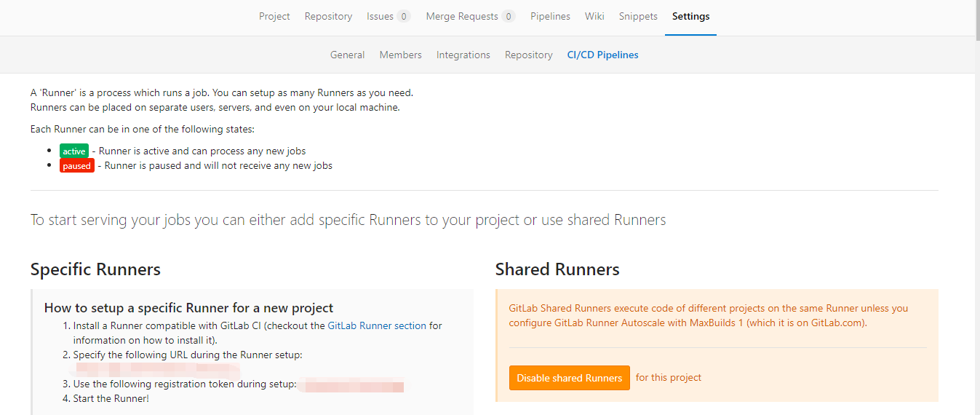Open the Project tab
980x415 pixels.
point(274,16)
